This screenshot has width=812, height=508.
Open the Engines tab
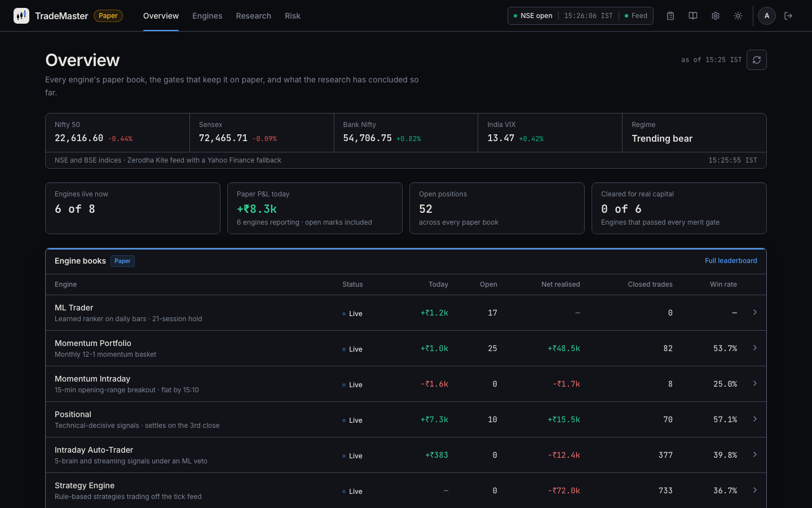pos(207,16)
